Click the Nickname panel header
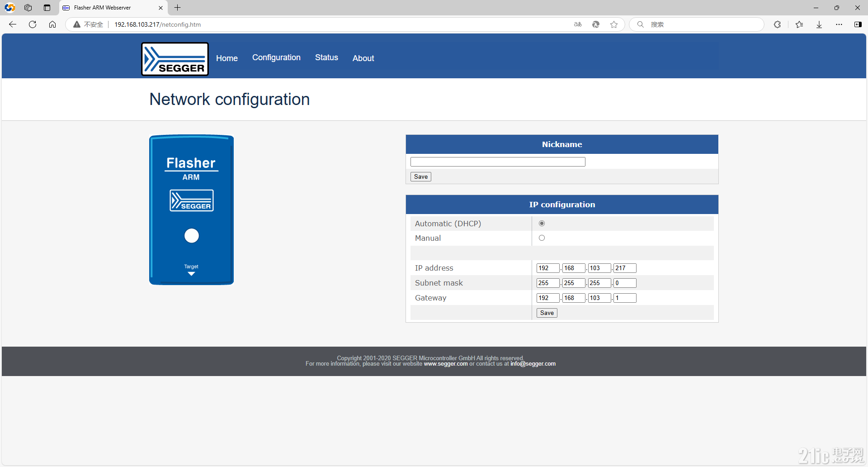 [562, 144]
